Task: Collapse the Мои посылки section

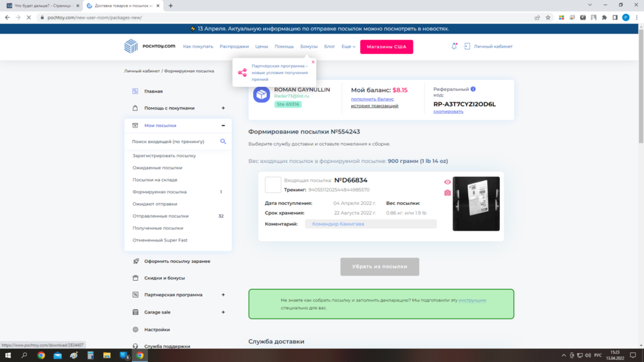Action: click(223, 126)
